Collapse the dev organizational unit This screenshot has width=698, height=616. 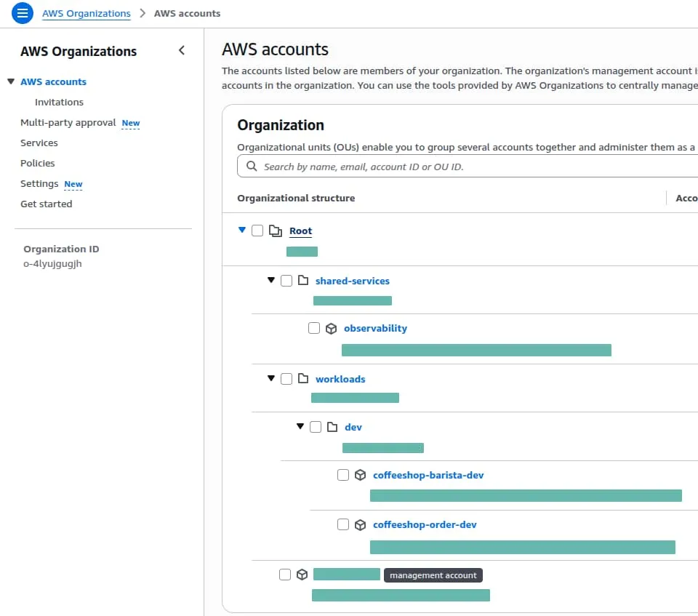tap(300, 427)
